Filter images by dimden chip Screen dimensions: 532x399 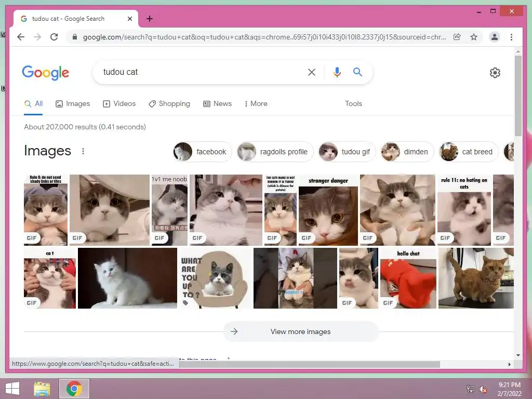click(x=407, y=152)
